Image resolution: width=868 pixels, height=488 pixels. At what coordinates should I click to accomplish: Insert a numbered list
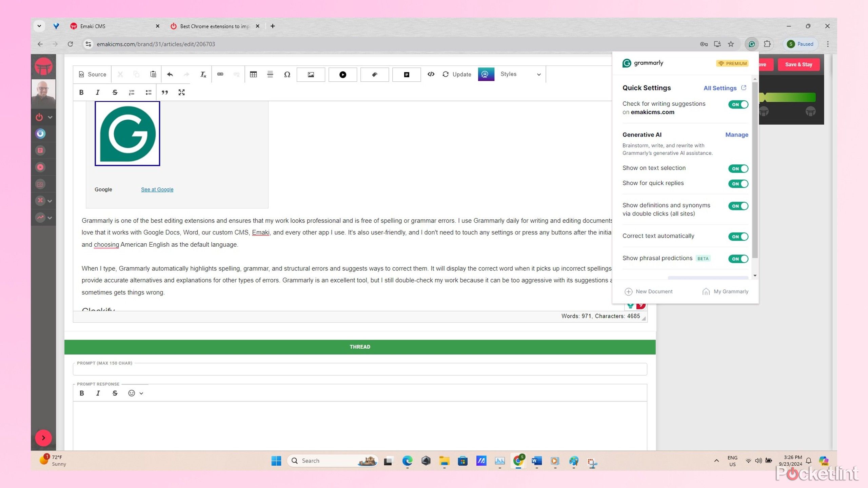132,92
